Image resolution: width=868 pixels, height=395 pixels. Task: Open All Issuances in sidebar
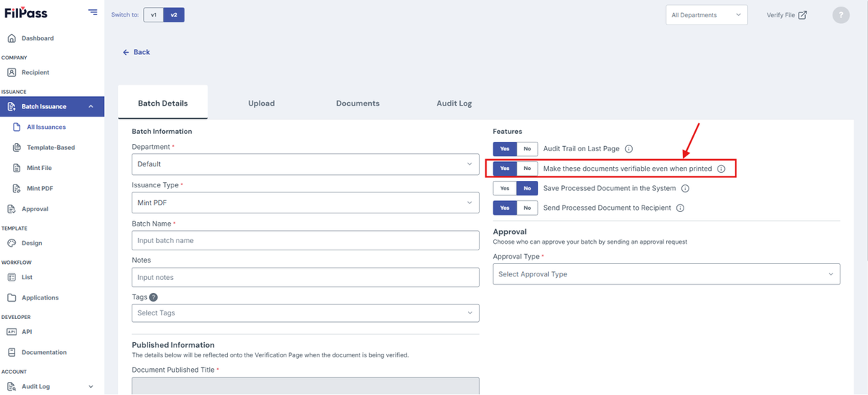46,127
